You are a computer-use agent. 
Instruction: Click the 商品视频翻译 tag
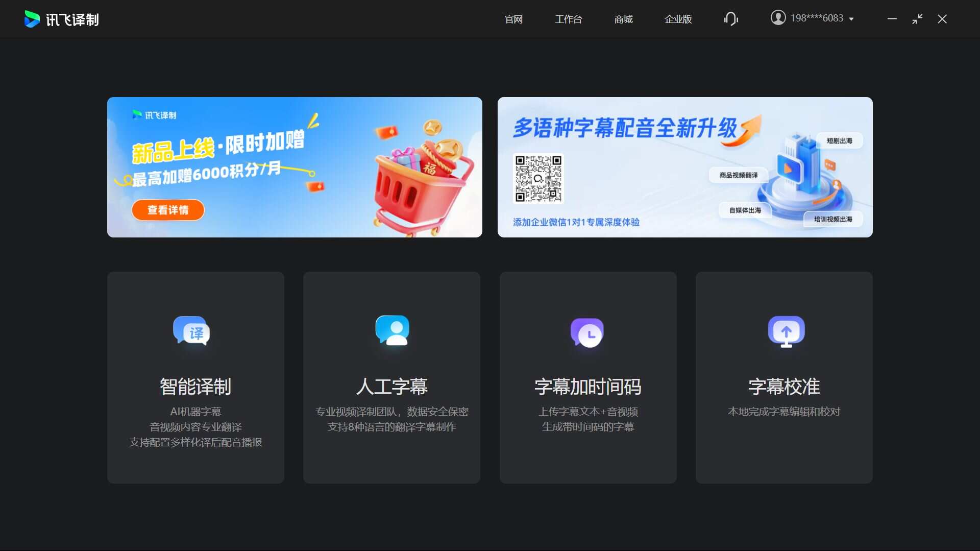tap(739, 175)
